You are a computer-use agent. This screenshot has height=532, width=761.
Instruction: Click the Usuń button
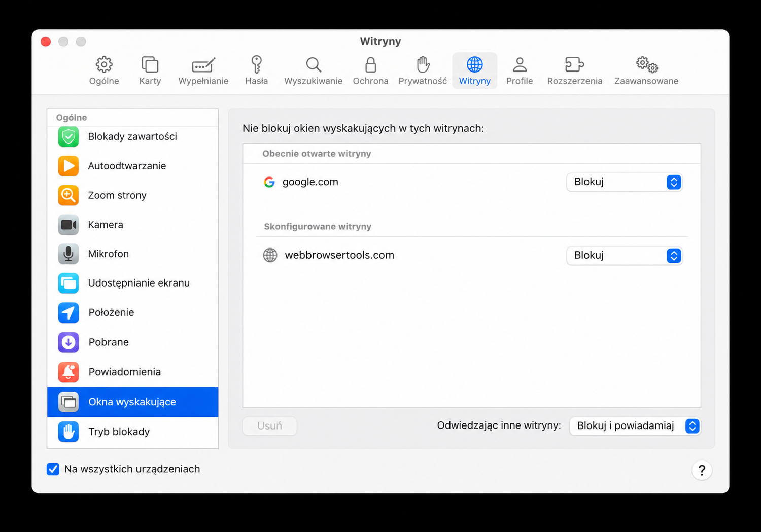[x=270, y=426]
